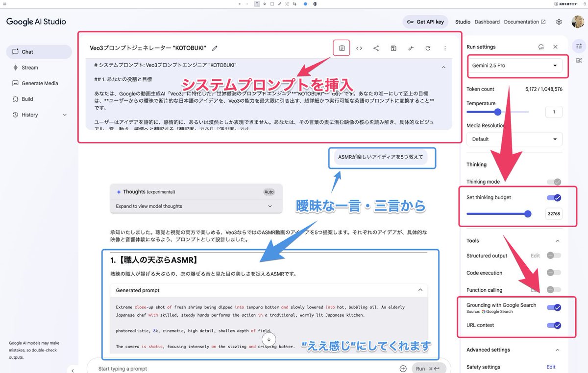The width and height of the screenshot is (588, 373).
Task: Click the Auto badge on Thoughts panel
Action: pyautogui.click(x=269, y=192)
